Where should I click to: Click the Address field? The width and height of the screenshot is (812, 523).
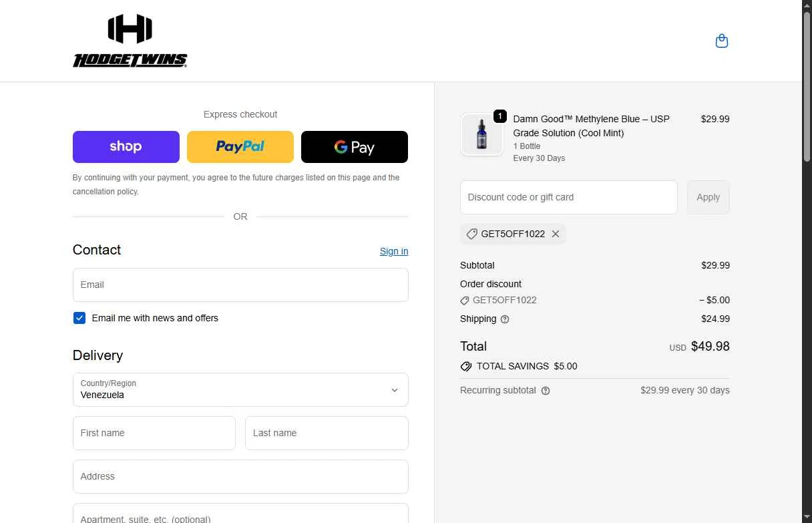[x=240, y=476]
